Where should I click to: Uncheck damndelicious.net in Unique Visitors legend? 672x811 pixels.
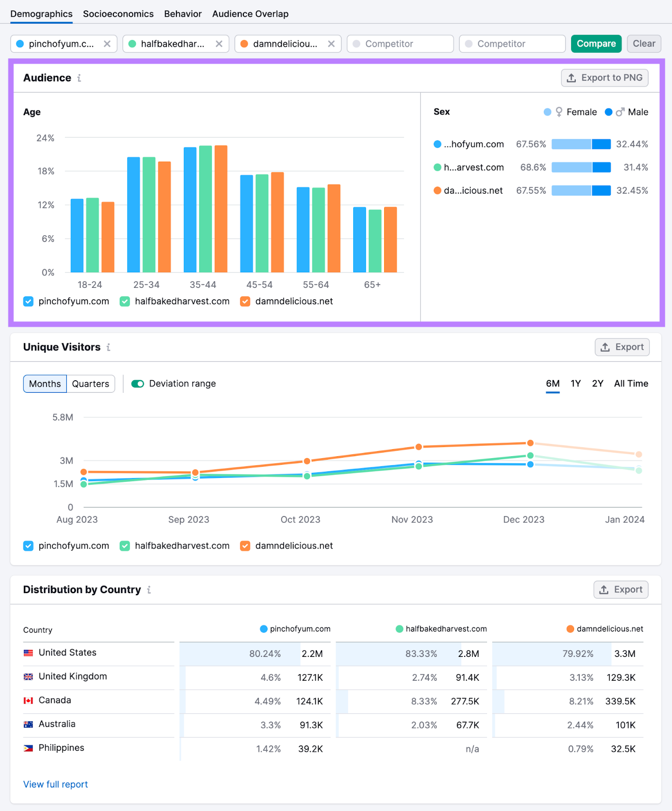point(245,546)
